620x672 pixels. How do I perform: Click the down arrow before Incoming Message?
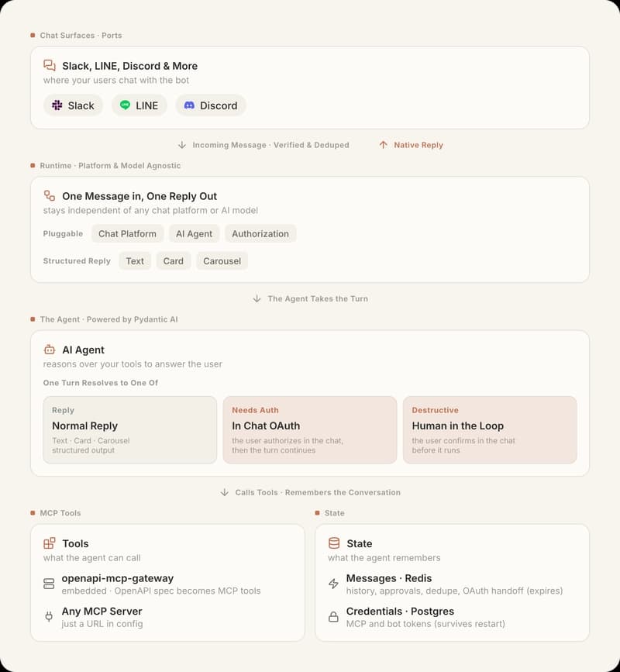click(x=182, y=145)
